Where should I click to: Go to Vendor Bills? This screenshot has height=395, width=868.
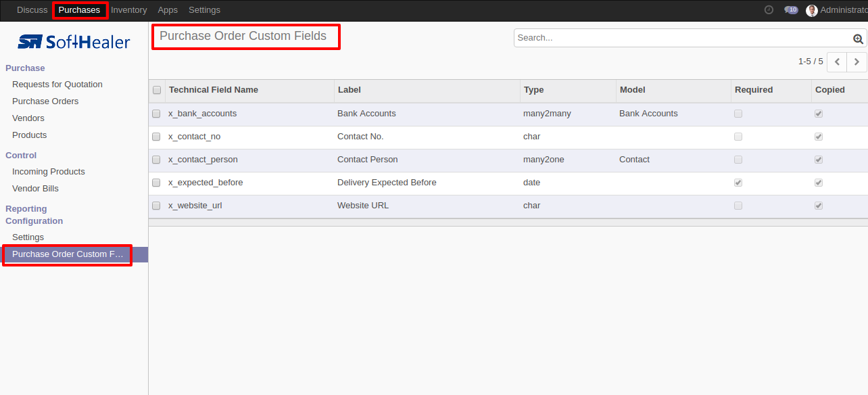35,189
